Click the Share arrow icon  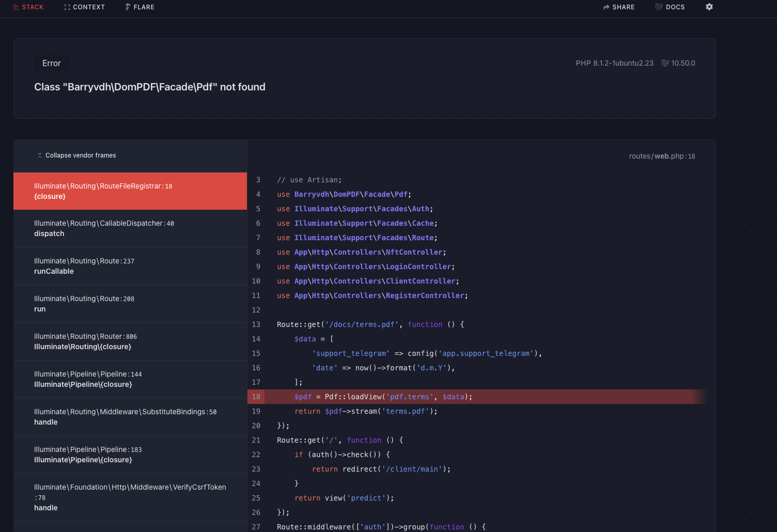pos(606,7)
